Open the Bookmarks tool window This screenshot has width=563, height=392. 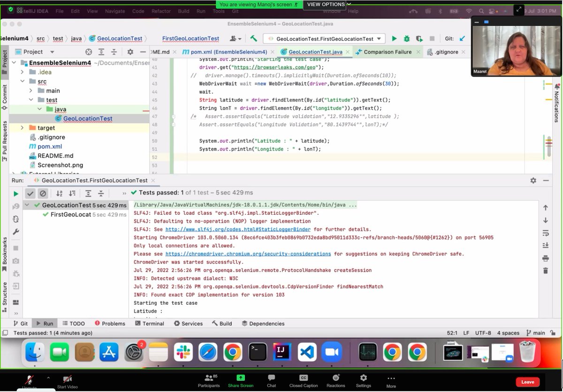click(x=5, y=254)
